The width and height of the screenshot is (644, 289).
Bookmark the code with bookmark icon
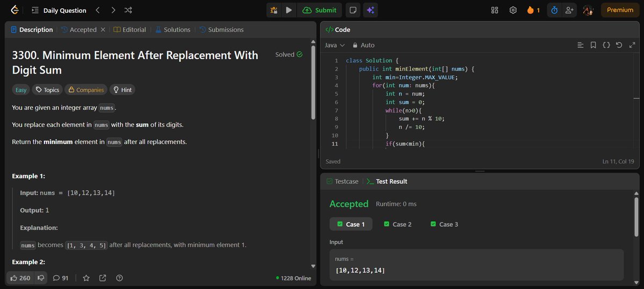(x=593, y=45)
